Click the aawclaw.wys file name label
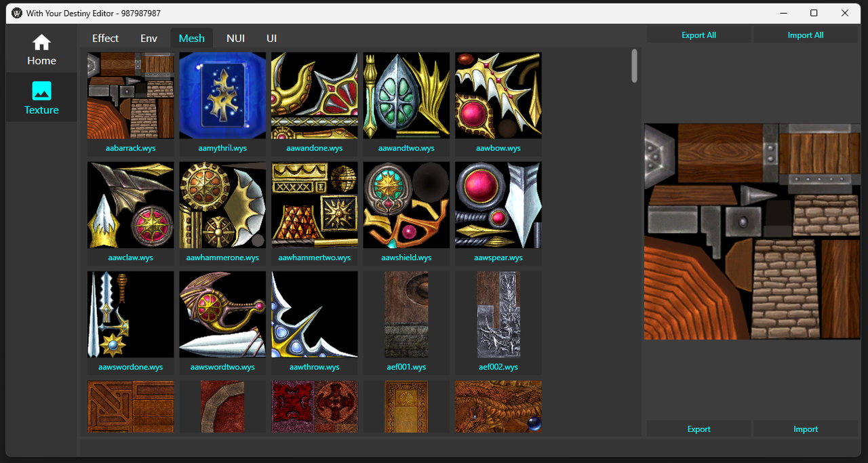 click(x=131, y=258)
